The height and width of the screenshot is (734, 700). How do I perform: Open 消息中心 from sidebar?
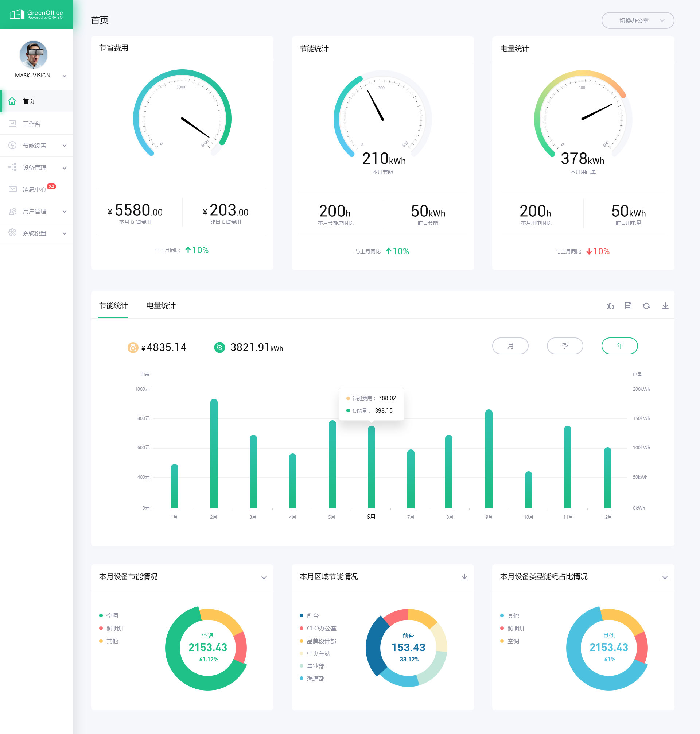click(x=34, y=189)
